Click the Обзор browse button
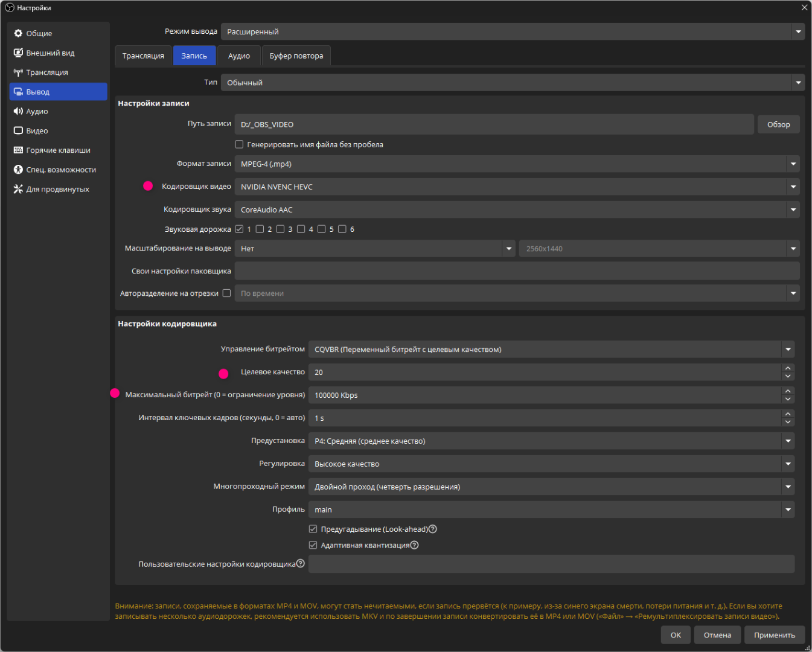This screenshot has width=812, height=652. 779,124
